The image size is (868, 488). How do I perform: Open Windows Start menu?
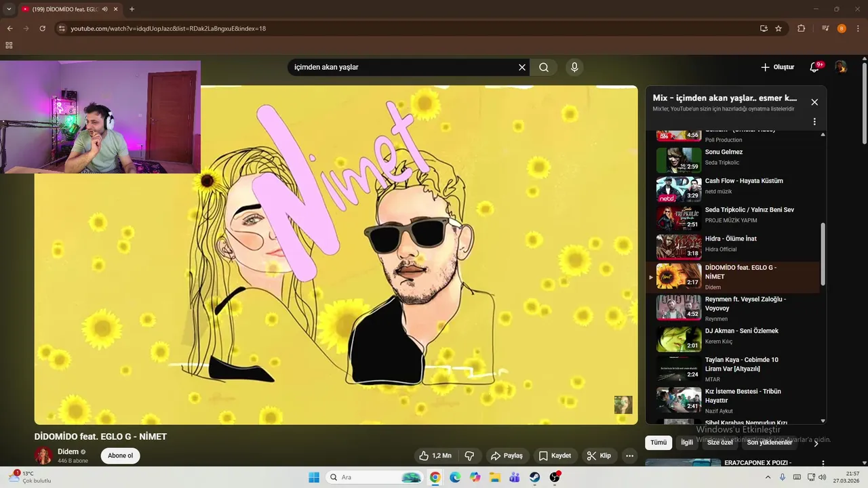[x=314, y=477]
